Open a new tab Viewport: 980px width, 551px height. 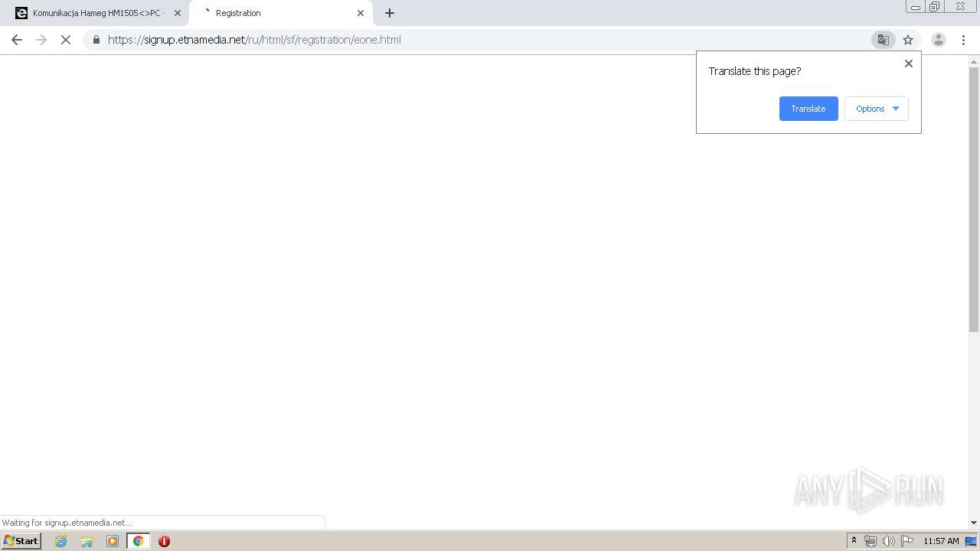point(390,13)
